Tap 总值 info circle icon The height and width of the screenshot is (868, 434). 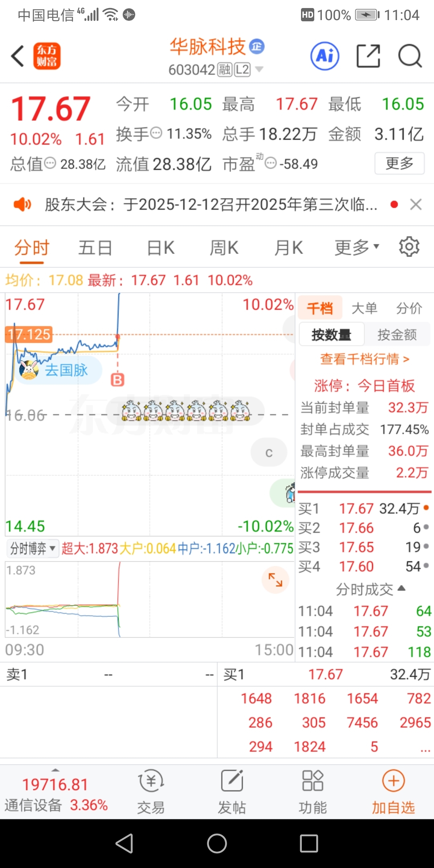point(50,163)
